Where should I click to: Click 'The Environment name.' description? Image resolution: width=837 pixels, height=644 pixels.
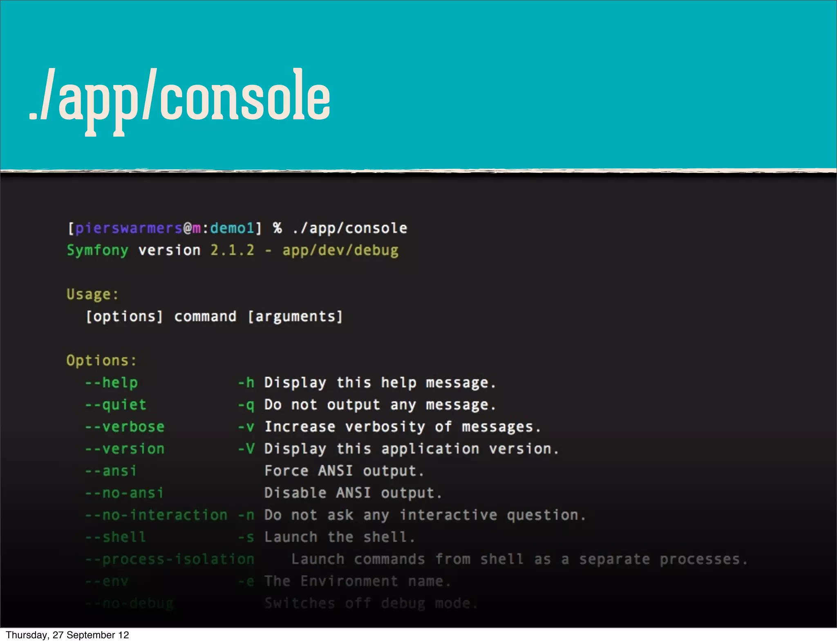click(x=358, y=581)
